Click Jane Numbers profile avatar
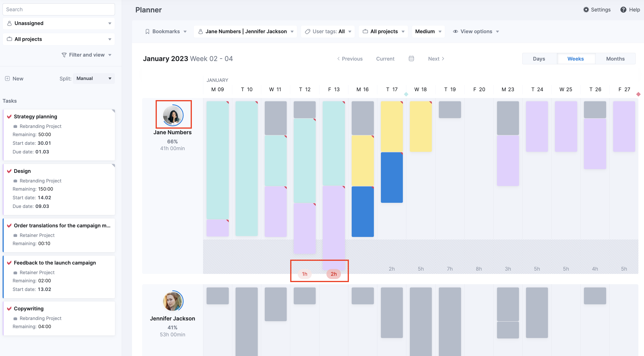The width and height of the screenshot is (644, 356). click(x=173, y=115)
